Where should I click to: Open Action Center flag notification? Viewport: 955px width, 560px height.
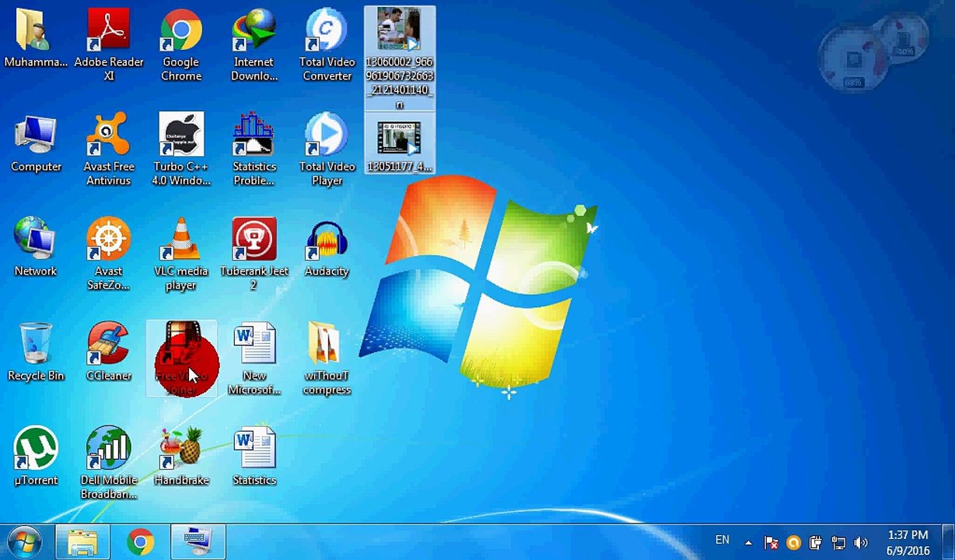[771, 543]
